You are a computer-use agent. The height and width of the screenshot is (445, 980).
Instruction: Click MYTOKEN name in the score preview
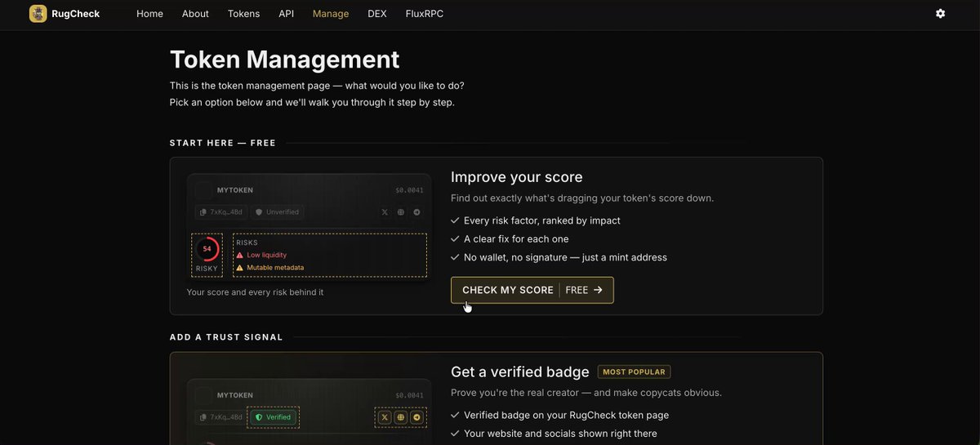[235, 190]
